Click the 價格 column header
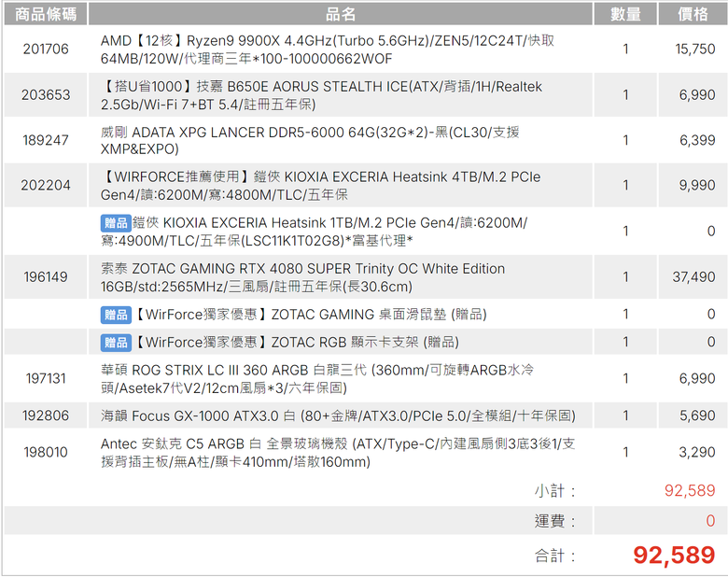Viewport: 728px width, 577px height. (x=693, y=14)
